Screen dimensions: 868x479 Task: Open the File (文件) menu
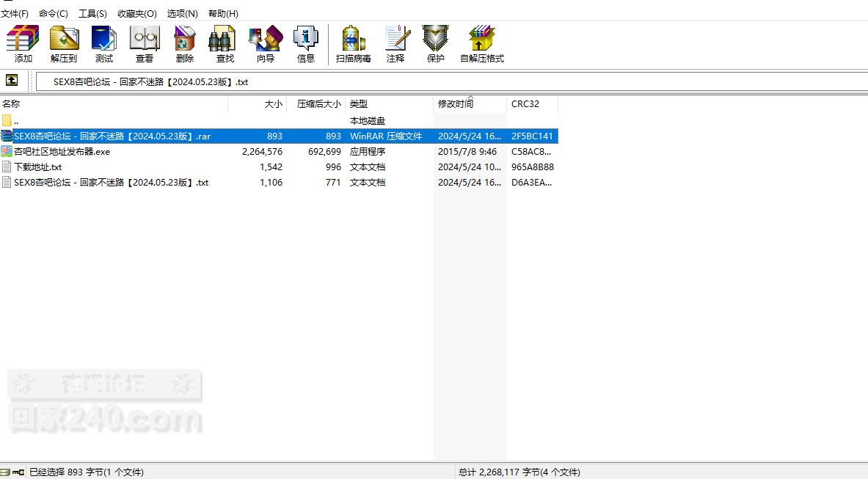tap(15, 13)
